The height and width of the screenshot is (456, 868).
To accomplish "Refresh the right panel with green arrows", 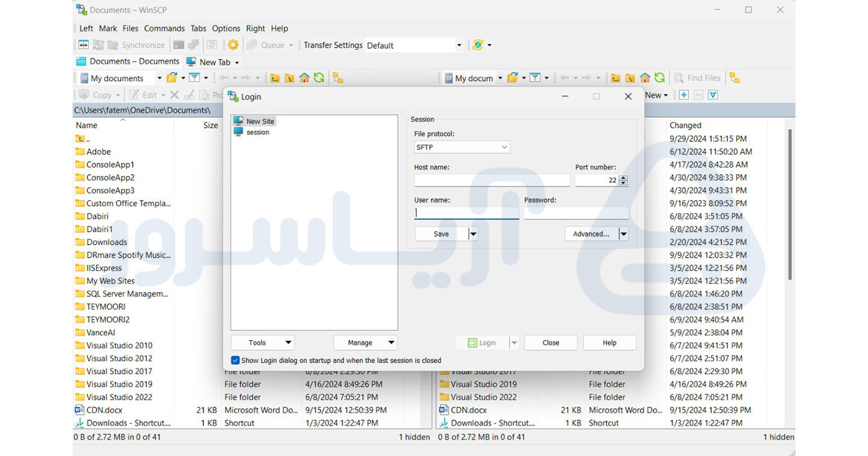I will (659, 77).
